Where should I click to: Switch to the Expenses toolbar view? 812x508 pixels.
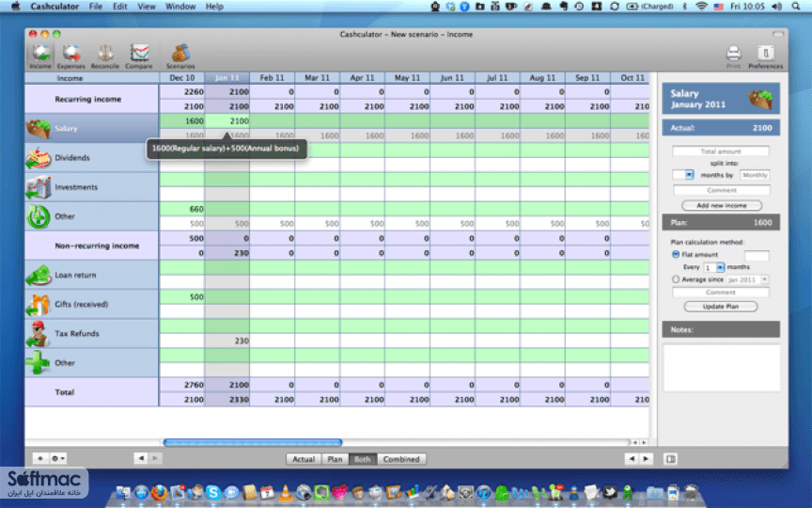pos(70,56)
